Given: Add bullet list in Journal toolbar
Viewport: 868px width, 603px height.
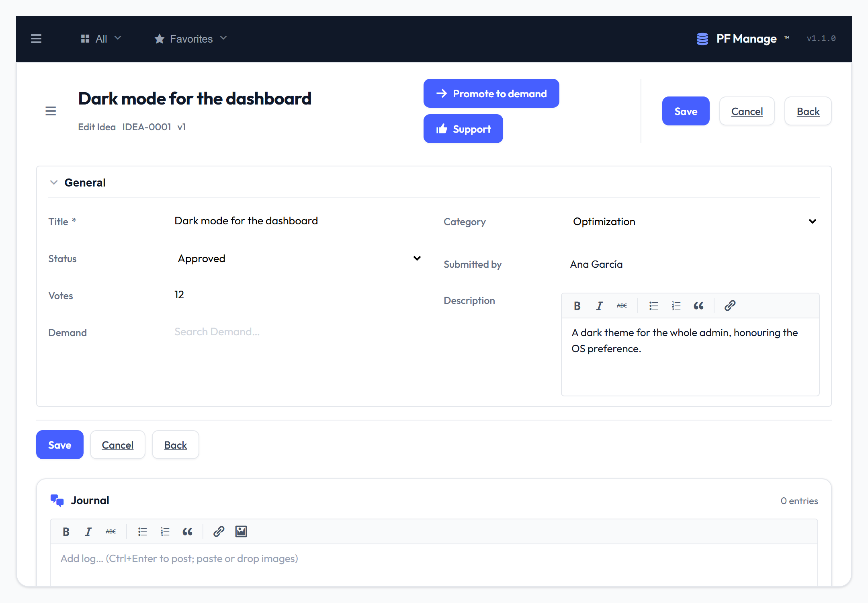Looking at the screenshot, I should click(x=142, y=531).
